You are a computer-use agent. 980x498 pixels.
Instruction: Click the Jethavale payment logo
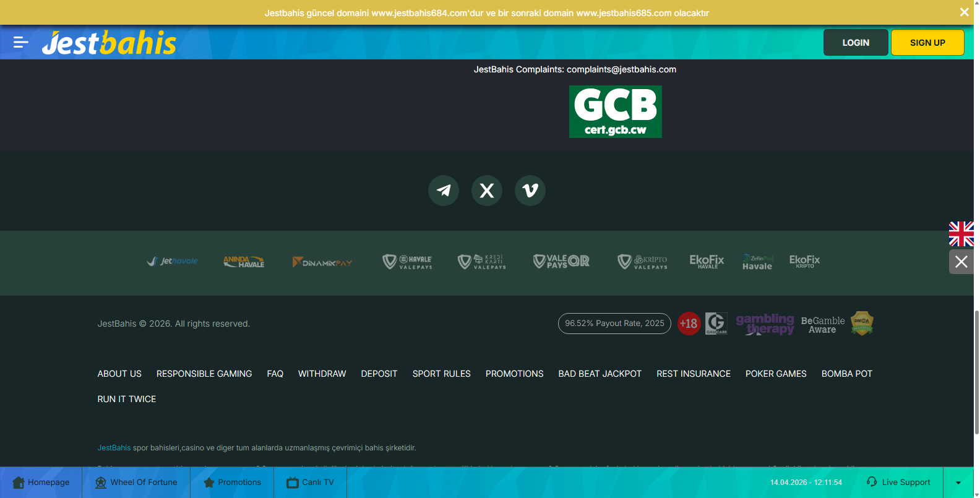coord(173,261)
